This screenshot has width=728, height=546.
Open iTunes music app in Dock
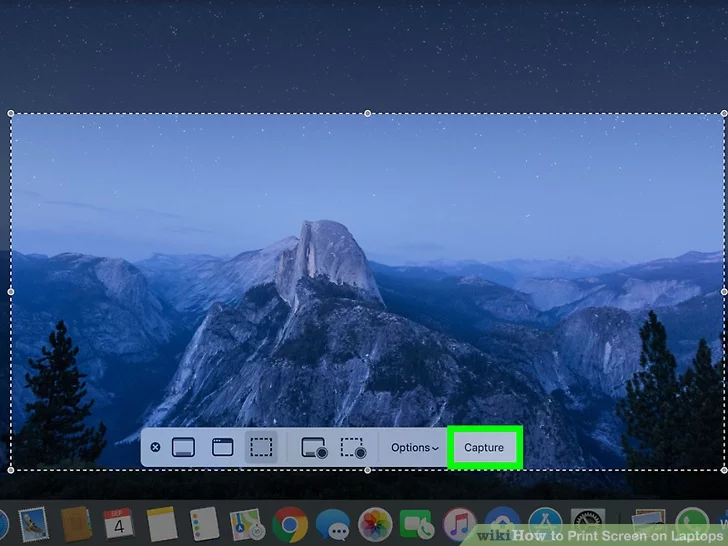pos(459,524)
